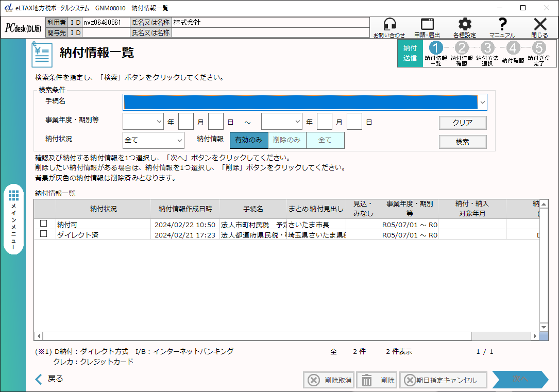Click the 納付可 status cell
The width and height of the screenshot is (559, 392).
[104, 225]
